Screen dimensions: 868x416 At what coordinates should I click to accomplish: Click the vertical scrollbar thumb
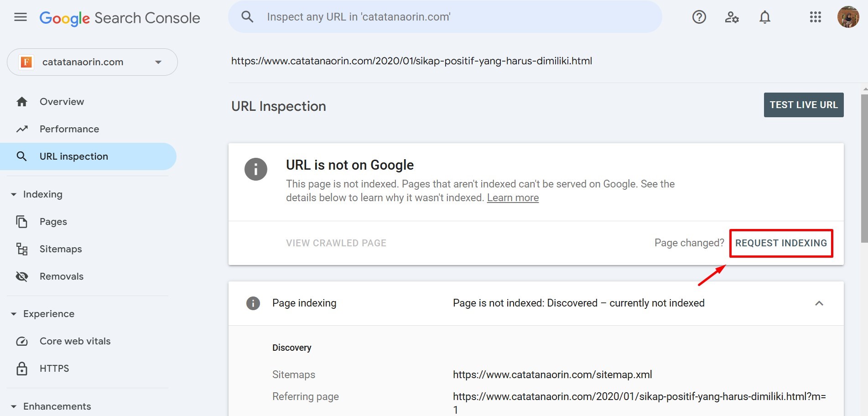(x=864, y=169)
